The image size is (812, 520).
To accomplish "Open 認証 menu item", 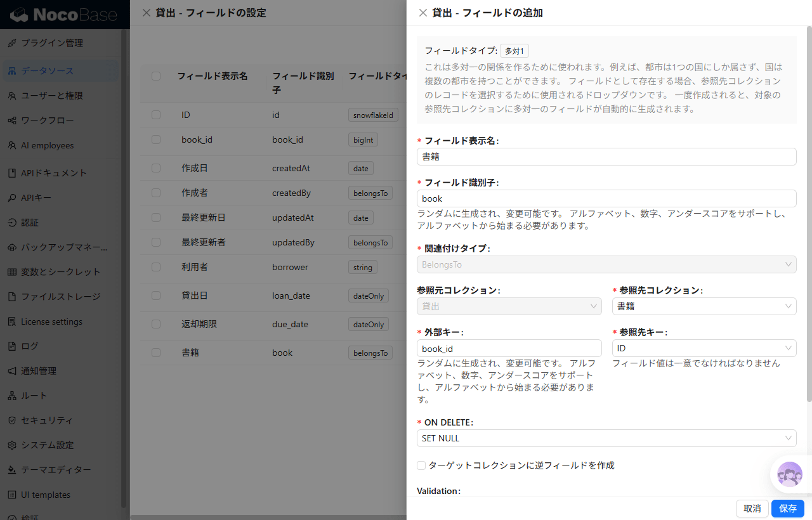I will pos(60,223).
